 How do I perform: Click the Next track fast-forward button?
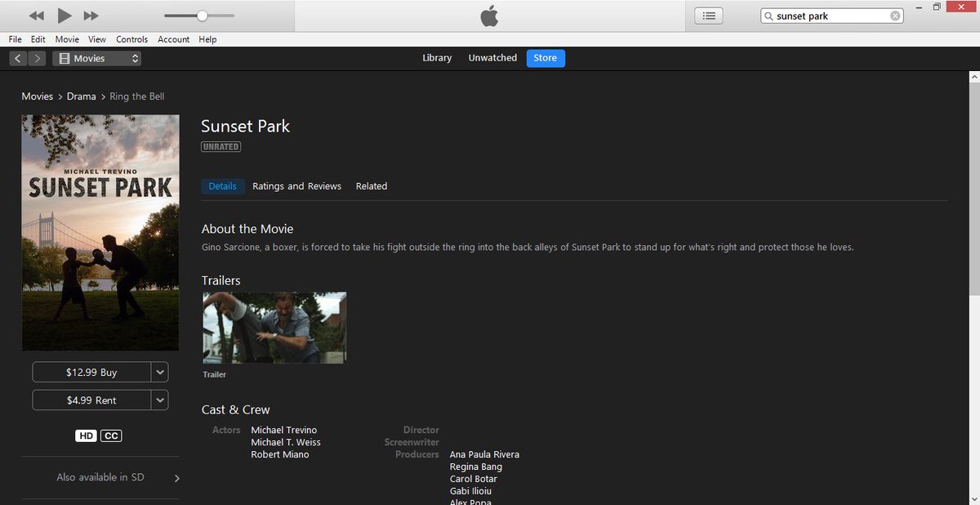91,16
